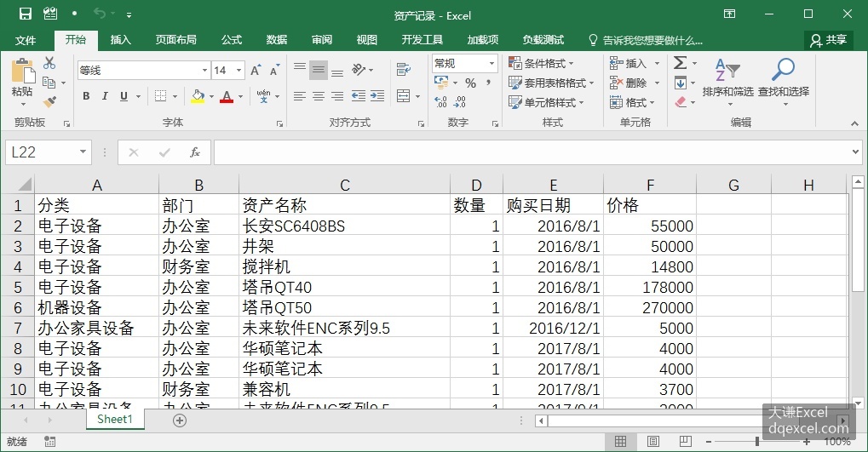Click the Clear eraser icon
Viewport: 868px width, 452px height.
click(681, 102)
